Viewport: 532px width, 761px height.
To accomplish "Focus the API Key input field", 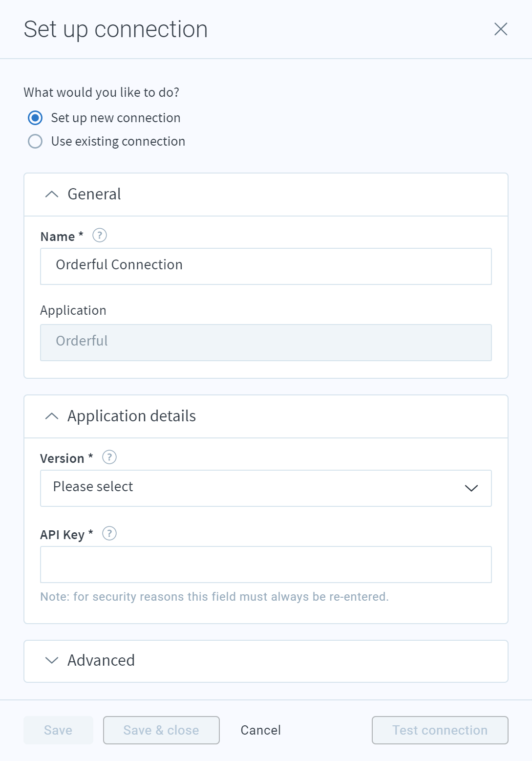I will tap(266, 565).
